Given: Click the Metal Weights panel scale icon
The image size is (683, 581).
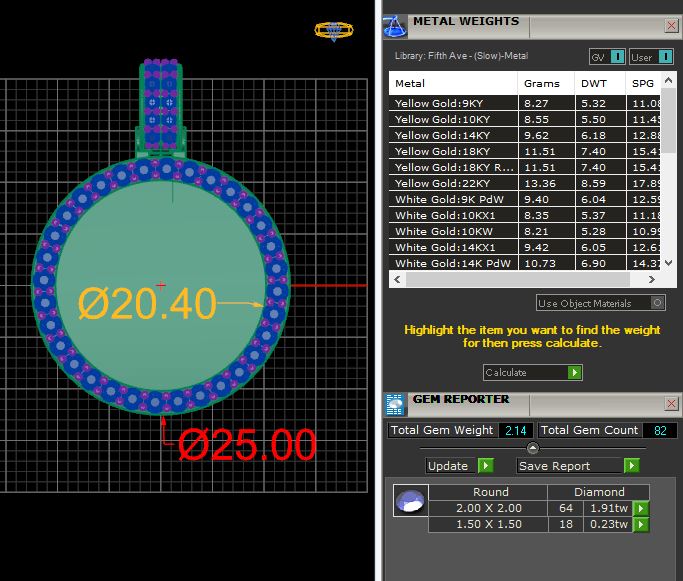Looking at the screenshot, I should pyautogui.click(x=395, y=24).
